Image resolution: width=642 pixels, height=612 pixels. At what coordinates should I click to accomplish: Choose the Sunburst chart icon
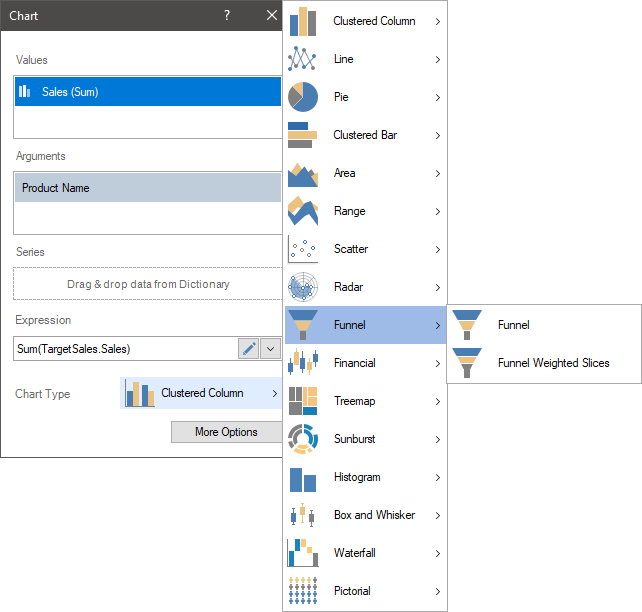pos(303,439)
